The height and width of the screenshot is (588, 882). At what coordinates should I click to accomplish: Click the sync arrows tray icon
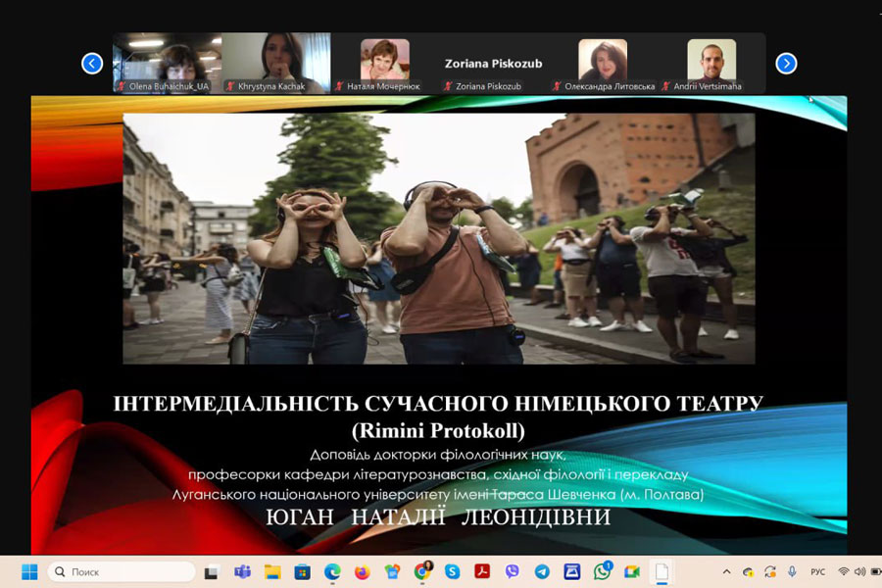click(770, 572)
